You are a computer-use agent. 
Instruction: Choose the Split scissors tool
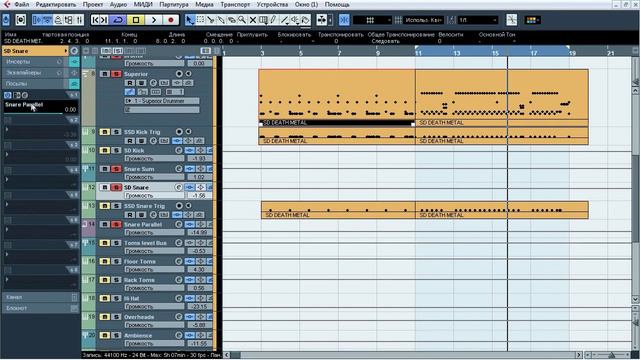point(211,20)
